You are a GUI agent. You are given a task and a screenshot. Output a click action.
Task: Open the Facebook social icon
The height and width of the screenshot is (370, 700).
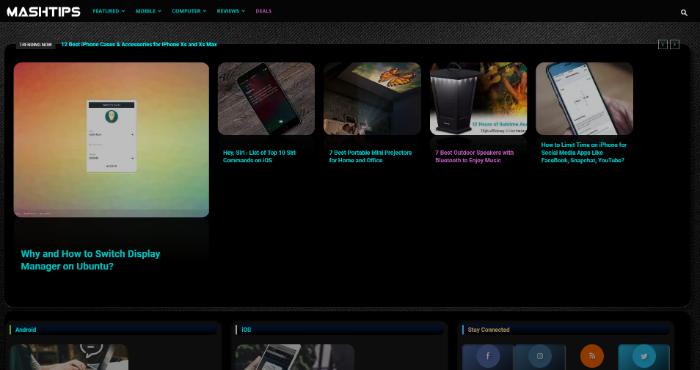click(488, 356)
